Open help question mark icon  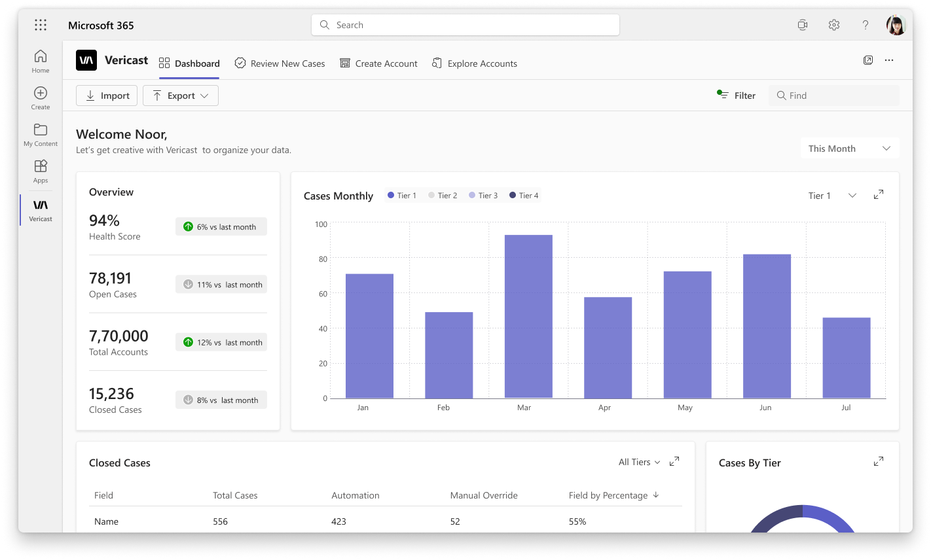tap(866, 25)
